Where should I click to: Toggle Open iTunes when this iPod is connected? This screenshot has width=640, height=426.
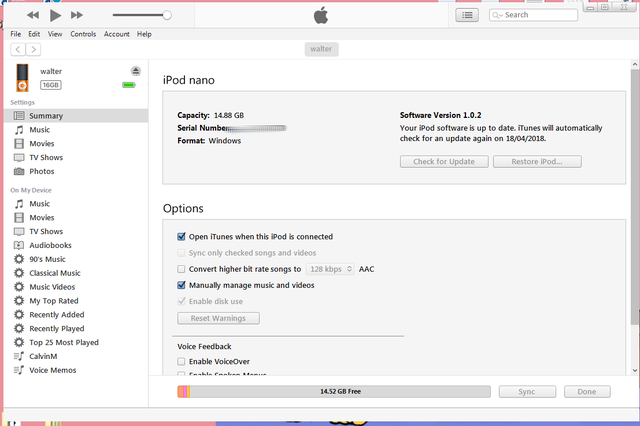point(181,237)
